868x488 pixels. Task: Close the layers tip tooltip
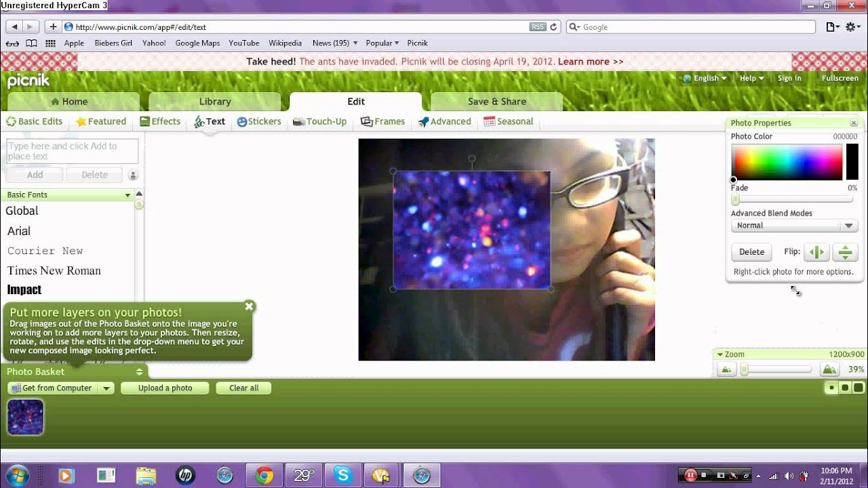tap(249, 306)
